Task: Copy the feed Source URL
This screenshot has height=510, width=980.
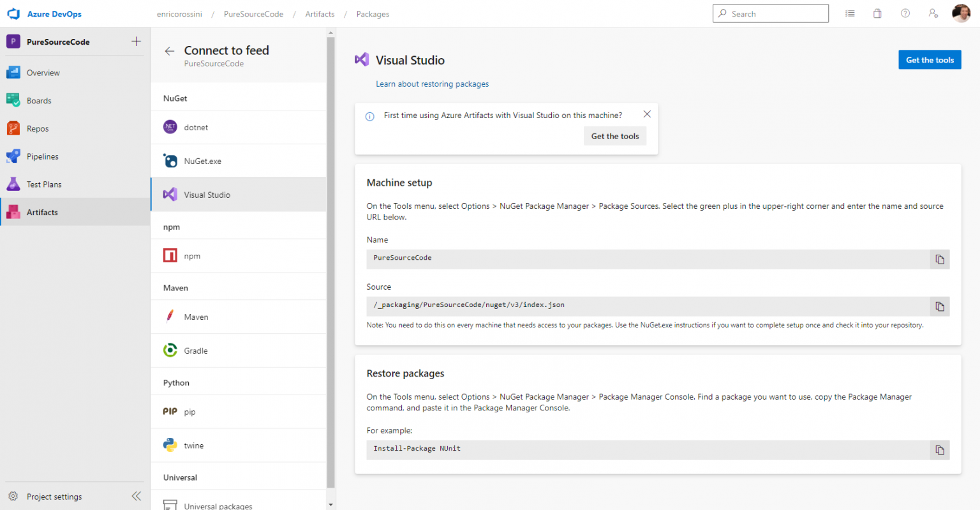Action: click(x=939, y=306)
